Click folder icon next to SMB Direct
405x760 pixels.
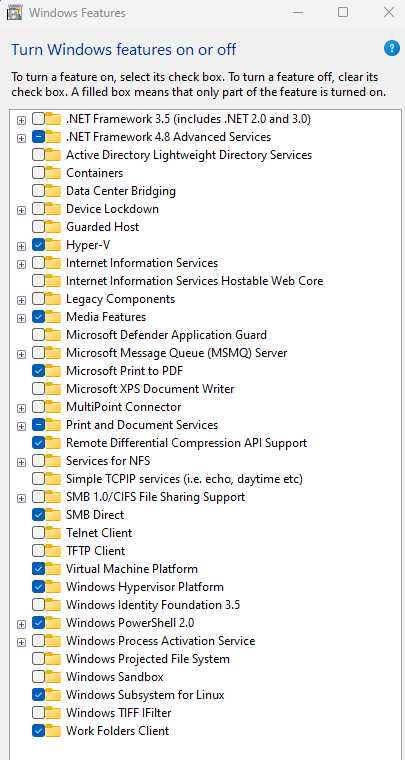(x=53, y=515)
